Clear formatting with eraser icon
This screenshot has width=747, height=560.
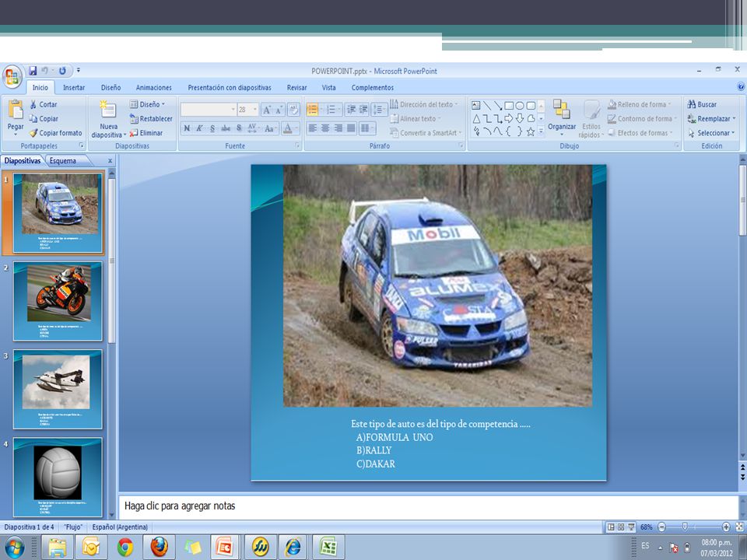[293, 110]
